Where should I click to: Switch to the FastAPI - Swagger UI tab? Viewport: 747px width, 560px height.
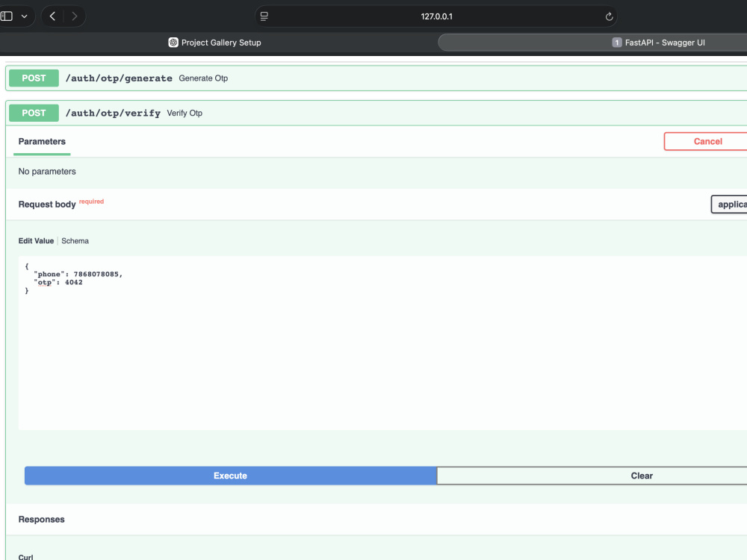click(592, 43)
